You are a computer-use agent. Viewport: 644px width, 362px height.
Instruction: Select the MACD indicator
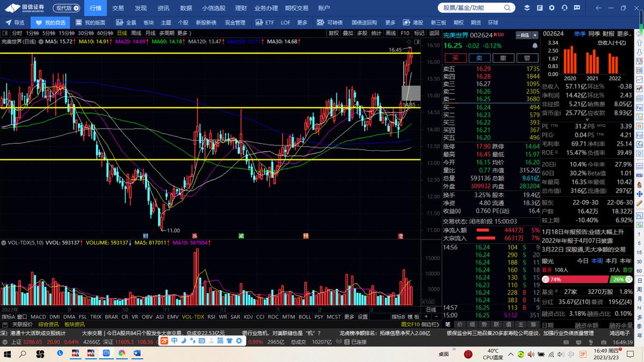pyautogui.click(x=38, y=317)
